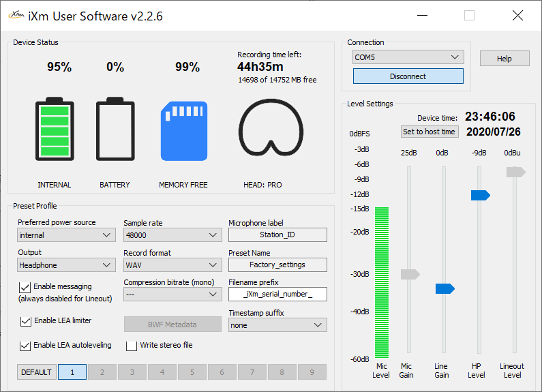The width and height of the screenshot is (542, 392).
Task: Check the Write stereo file box
Action: click(132, 346)
